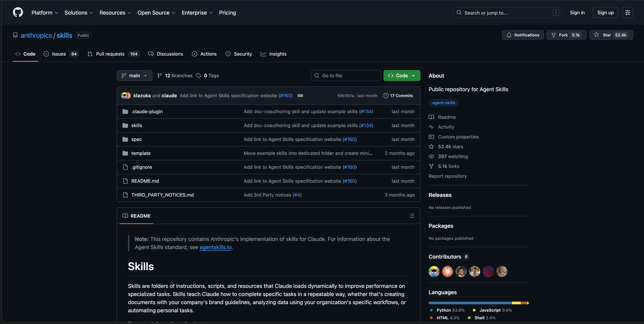Open the 0 Tags link
644x324 pixels.
208,76
